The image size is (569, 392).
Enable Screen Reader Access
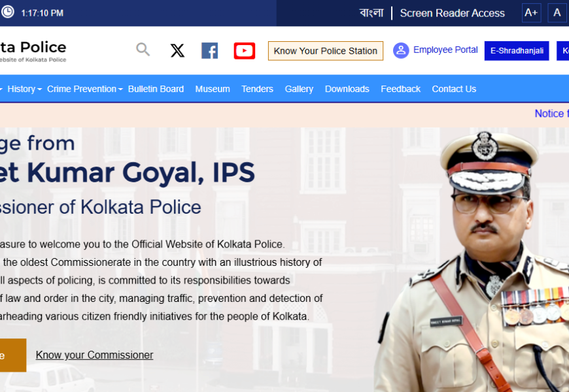452,13
